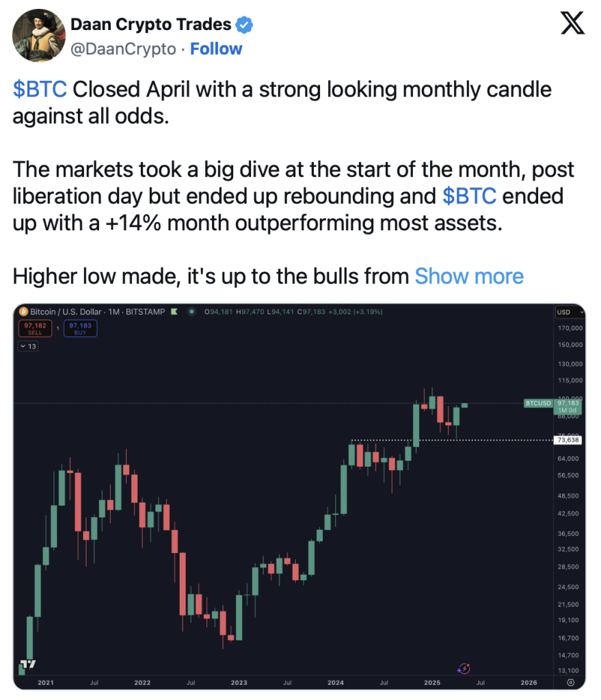Click the 97,183 BUY button

pos(81,329)
